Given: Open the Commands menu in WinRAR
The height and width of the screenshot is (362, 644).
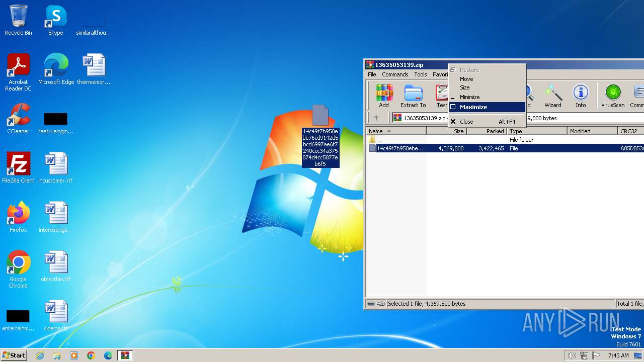Looking at the screenshot, I should (395, 74).
